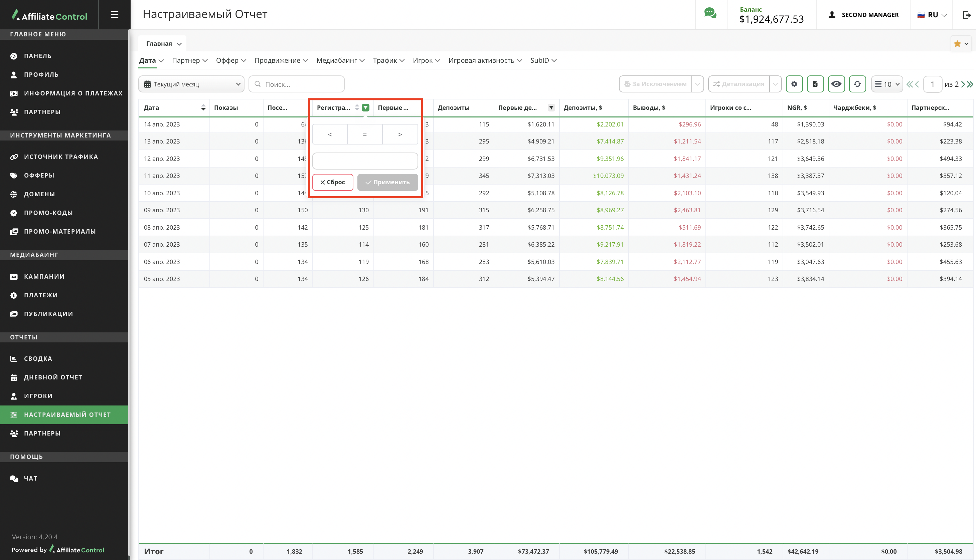Go to Дневной отчет in sidebar
Screen dimensions: 976x560
point(53,377)
